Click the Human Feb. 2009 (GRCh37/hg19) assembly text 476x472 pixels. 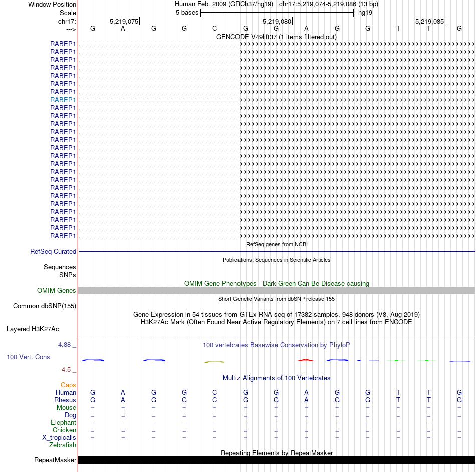click(224, 4)
